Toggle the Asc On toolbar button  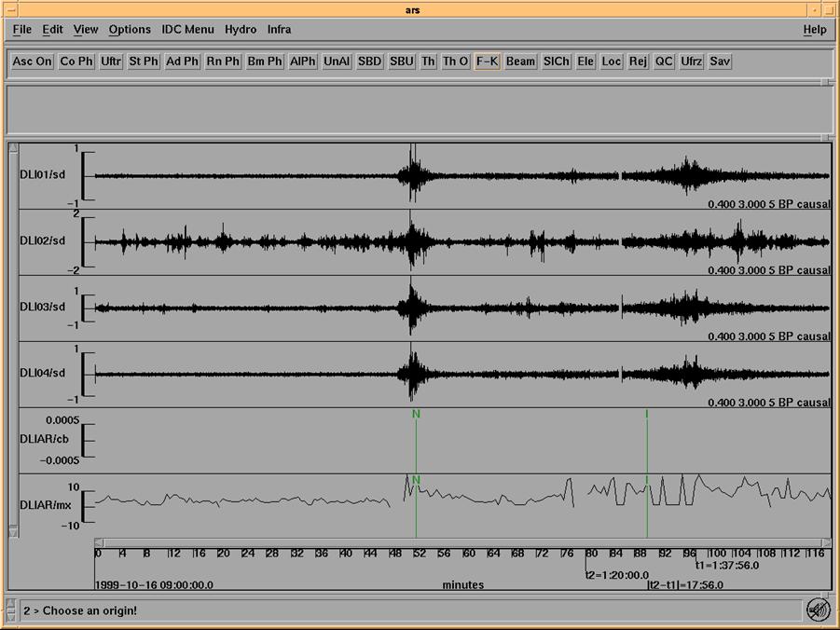[32, 62]
